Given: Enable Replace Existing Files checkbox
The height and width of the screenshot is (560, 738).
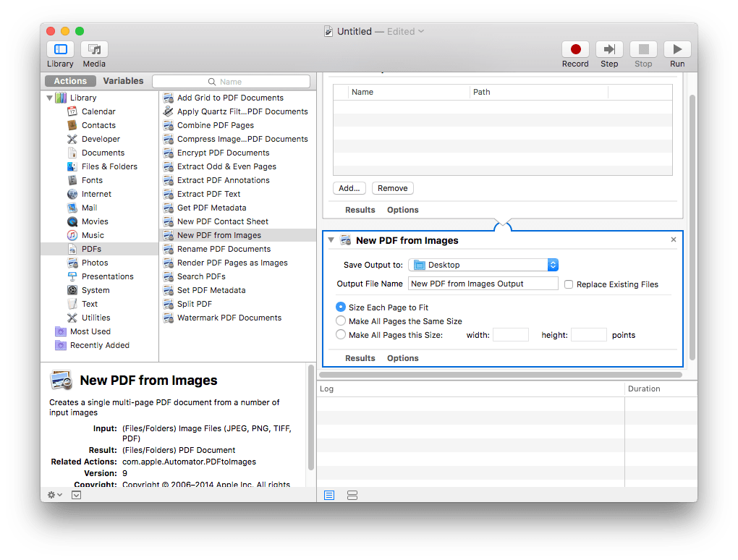Looking at the screenshot, I should point(569,284).
